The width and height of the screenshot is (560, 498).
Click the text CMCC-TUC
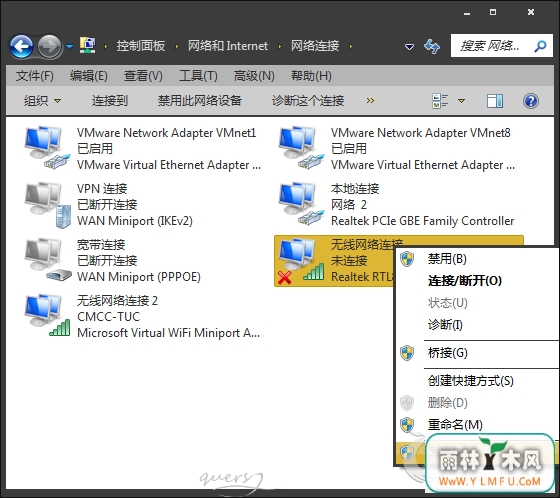pyautogui.click(x=109, y=317)
